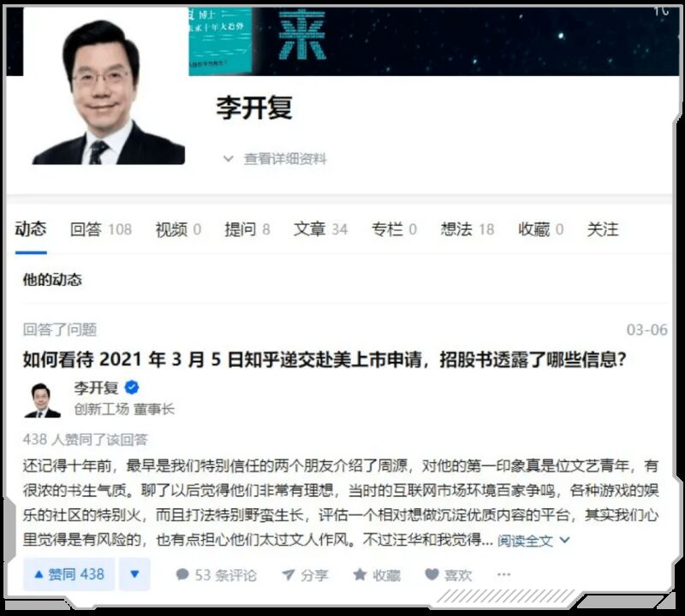Click the author name 李开复 in answer
685x616 pixels.
[96, 388]
